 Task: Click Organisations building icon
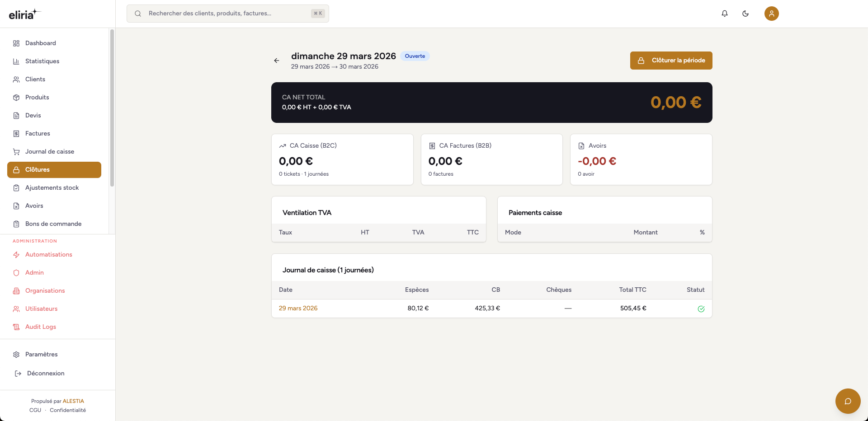tap(16, 291)
